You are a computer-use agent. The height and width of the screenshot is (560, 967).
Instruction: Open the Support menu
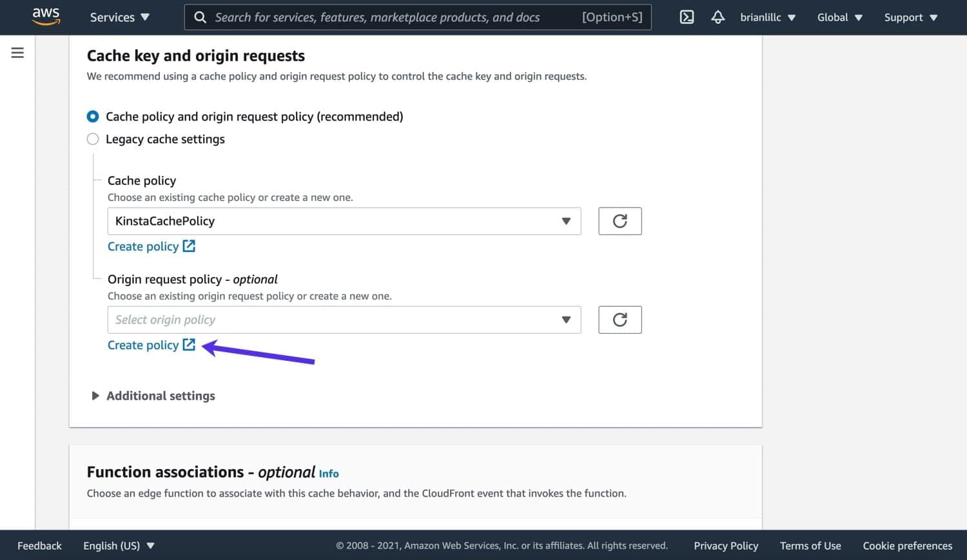[x=909, y=17]
